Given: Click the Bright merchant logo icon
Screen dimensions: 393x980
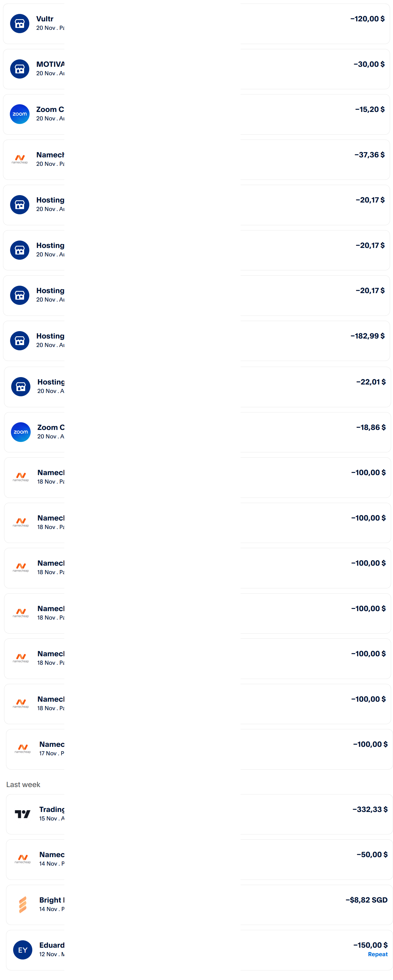Looking at the screenshot, I should coord(22,904).
